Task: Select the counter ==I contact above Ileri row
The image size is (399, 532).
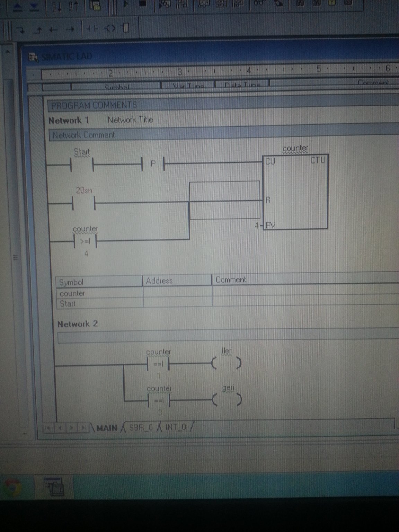Action: pos(158,364)
